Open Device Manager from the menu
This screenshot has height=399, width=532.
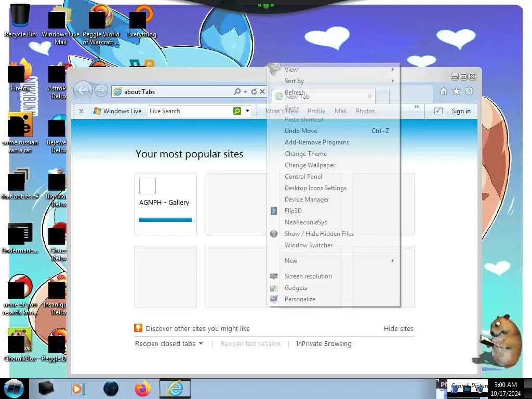tap(334, 199)
